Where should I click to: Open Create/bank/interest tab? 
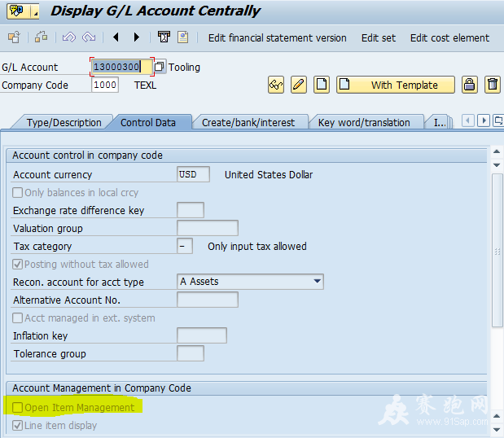point(248,122)
